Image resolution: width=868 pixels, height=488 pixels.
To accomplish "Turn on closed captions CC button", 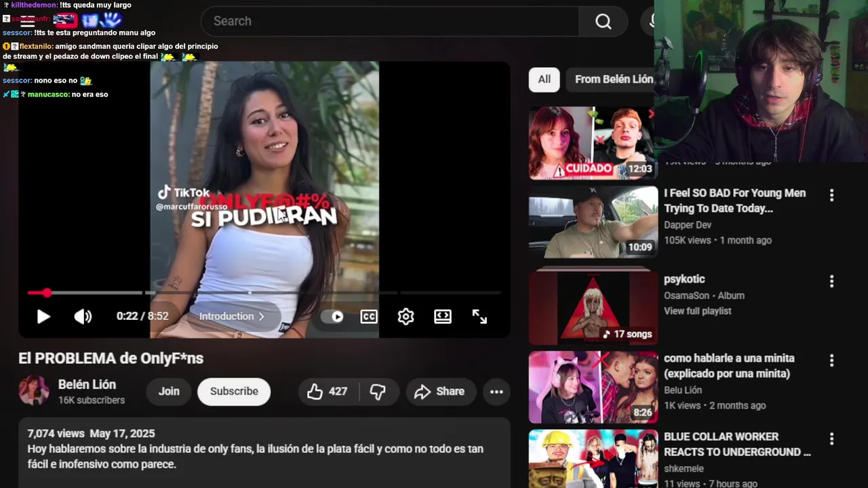I will point(369,317).
